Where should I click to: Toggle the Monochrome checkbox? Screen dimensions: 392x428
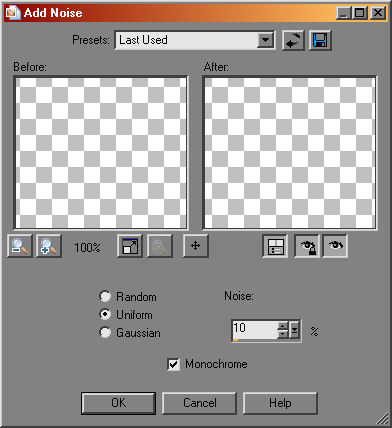point(173,364)
